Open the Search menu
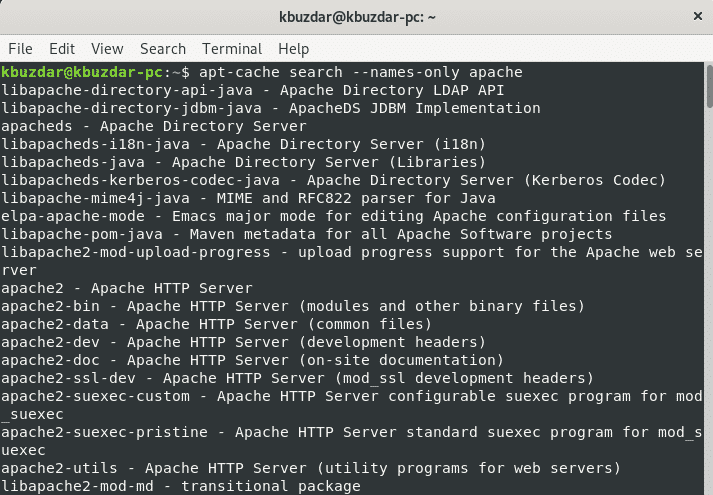Viewport: 713px width, 495px height. click(163, 48)
